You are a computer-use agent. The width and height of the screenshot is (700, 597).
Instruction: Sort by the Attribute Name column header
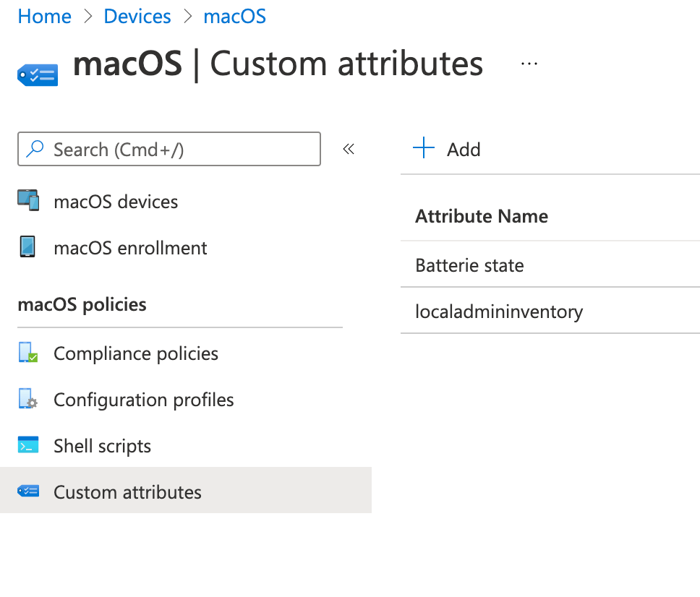pos(482,216)
